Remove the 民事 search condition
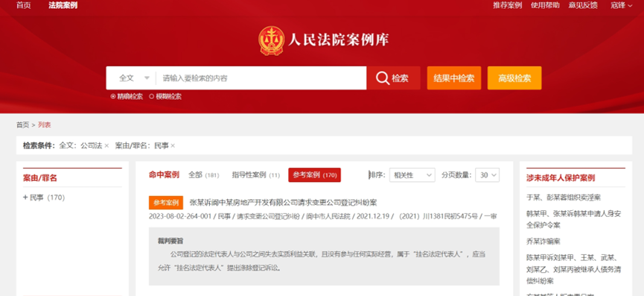The image size is (644, 296). point(173,145)
